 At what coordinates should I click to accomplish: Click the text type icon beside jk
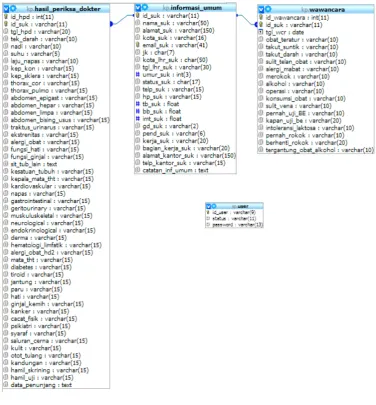138,52
